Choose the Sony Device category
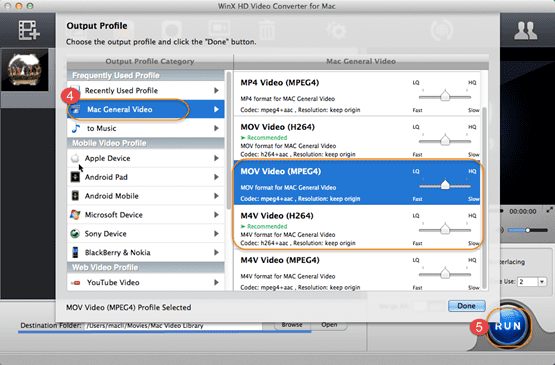This screenshot has height=365, width=555. [145, 233]
